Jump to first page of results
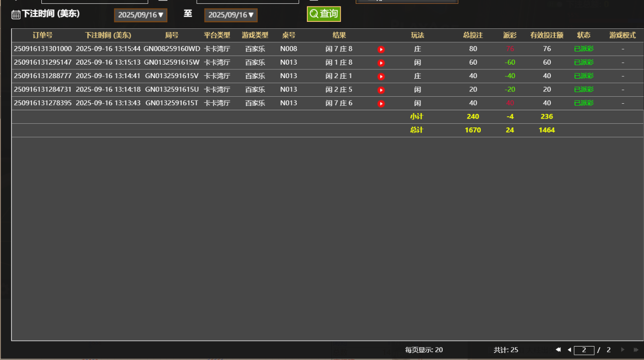Image resolution: width=644 pixels, height=360 pixels. click(558, 350)
